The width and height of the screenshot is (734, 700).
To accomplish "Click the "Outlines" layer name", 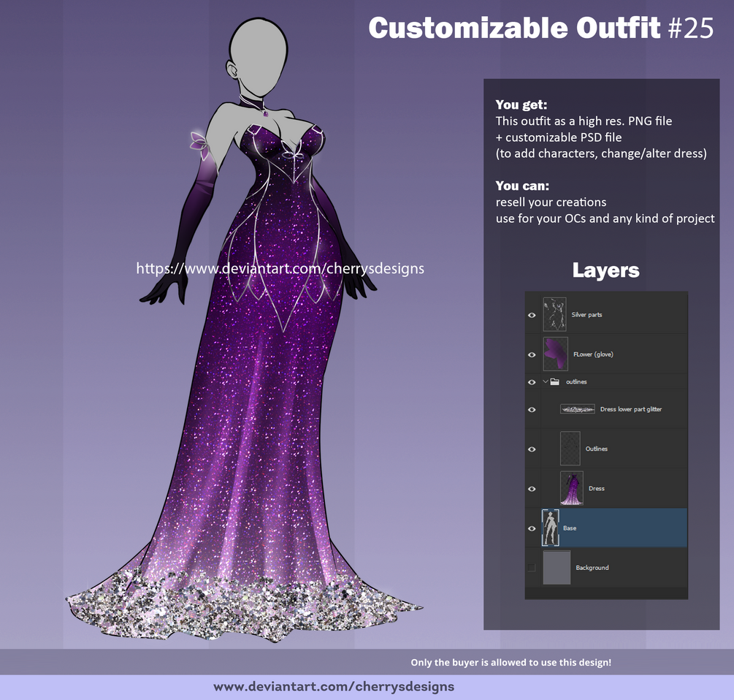I will (597, 449).
